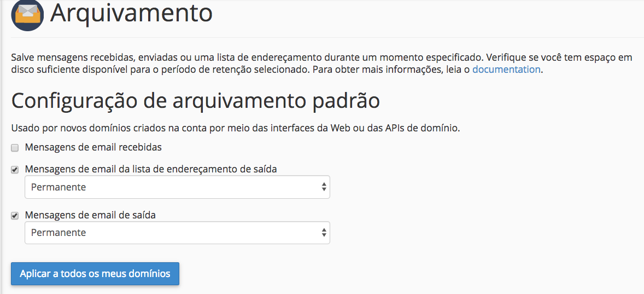This screenshot has height=294, width=644.
Task: Open the Permanente dropdown under mailing list messages
Action: [x=177, y=187]
